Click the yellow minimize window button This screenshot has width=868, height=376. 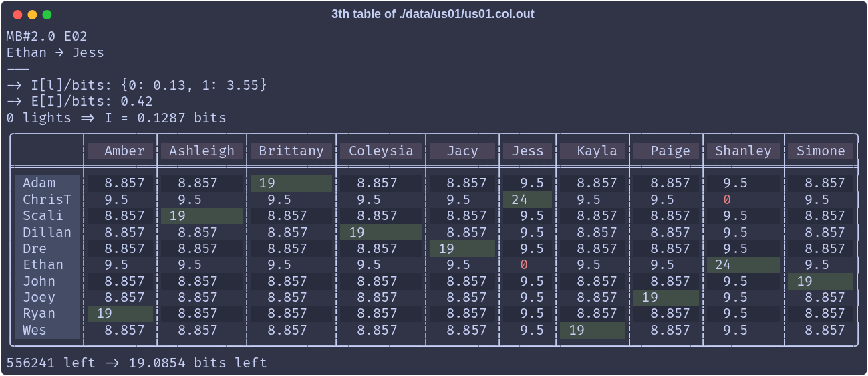[x=32, y=15]
